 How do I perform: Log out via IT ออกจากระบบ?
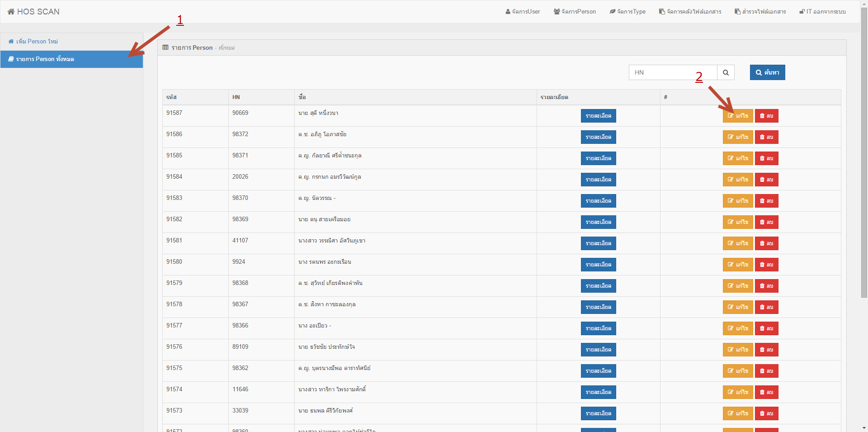coord(822,12)
